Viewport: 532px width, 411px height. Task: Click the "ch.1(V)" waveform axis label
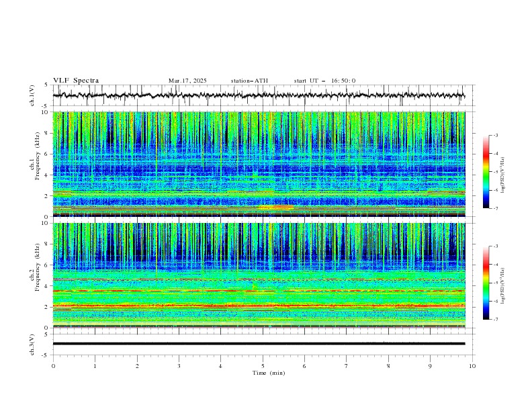[x=32, y=95]
